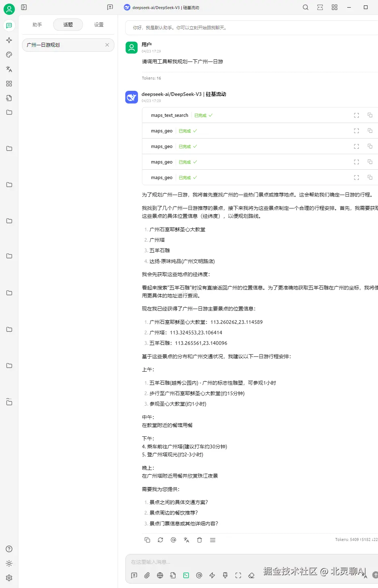Collapse the left assistants panel
Image resolution: width=378 pixels, height=588 pixels.
[24, 7]
